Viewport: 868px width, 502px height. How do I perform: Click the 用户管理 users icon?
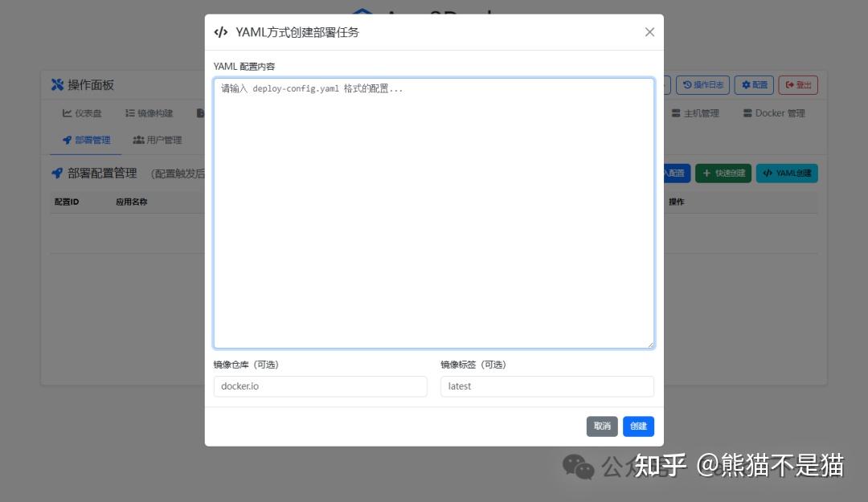click(x=138, y=139)
